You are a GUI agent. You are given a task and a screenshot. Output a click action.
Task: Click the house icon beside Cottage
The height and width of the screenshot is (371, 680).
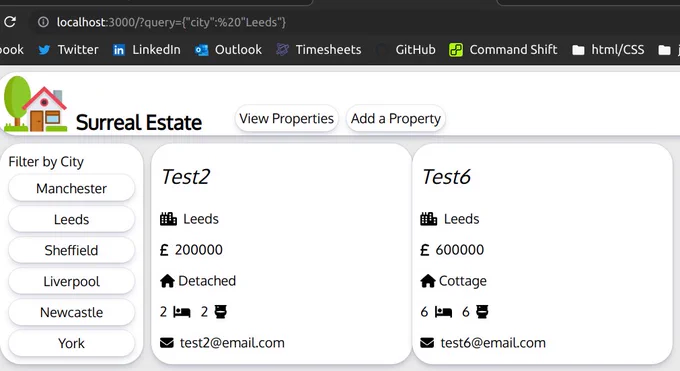pyautogui.click(x=428, y=281)
